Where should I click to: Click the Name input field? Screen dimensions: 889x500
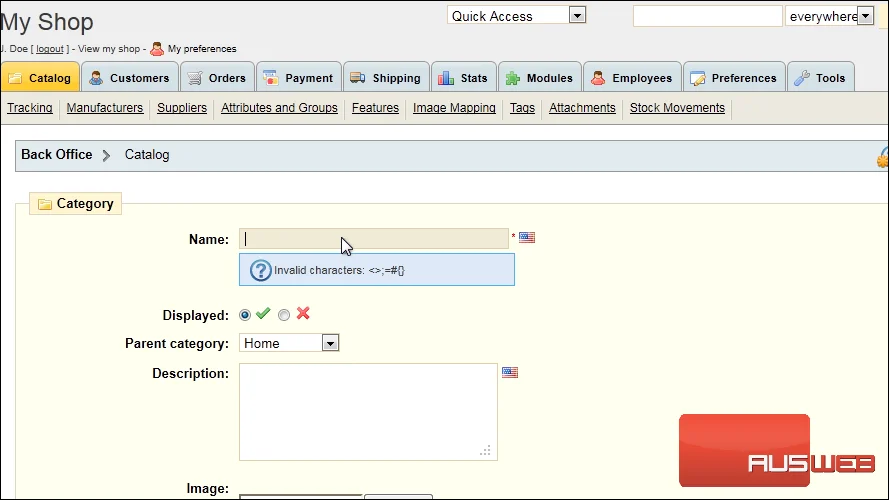(x=374, y=239)
